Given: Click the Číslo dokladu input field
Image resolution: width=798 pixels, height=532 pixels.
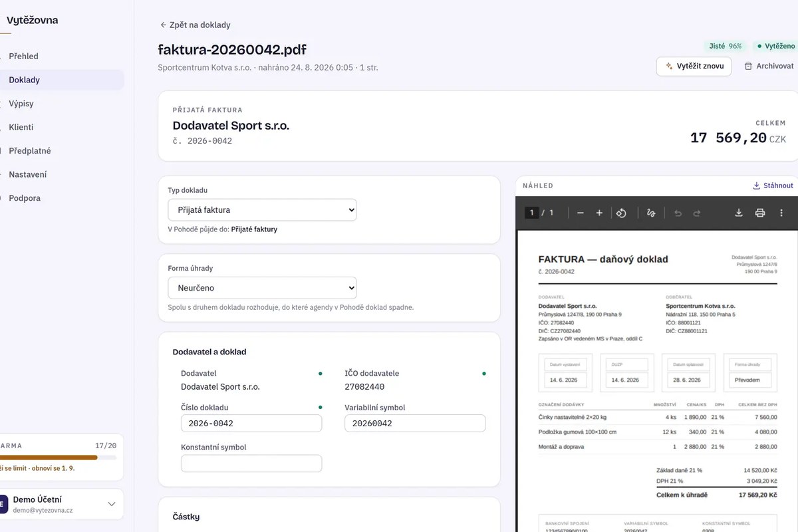Looking at the screenshot, I should click(251, 424).
